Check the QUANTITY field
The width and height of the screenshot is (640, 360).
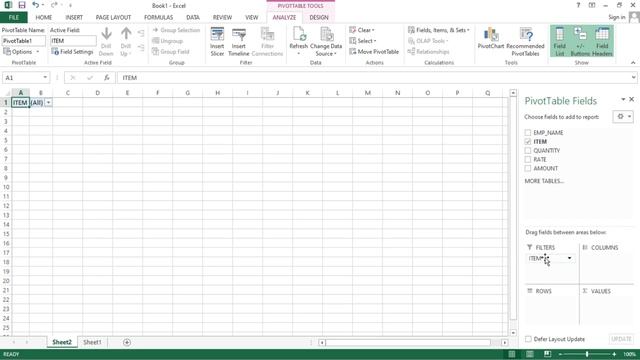coord(528,151)
